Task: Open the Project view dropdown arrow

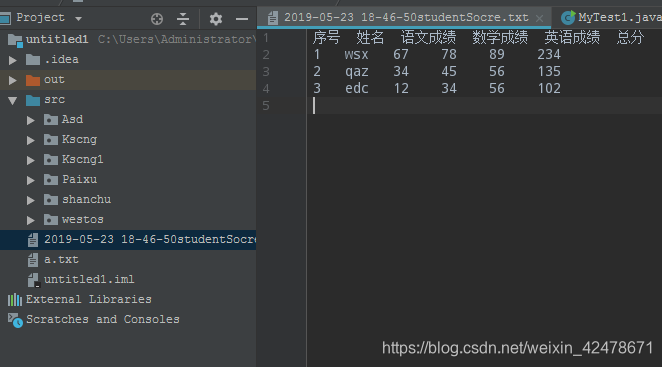Action: pyautogui.click(x=78, y=19)
